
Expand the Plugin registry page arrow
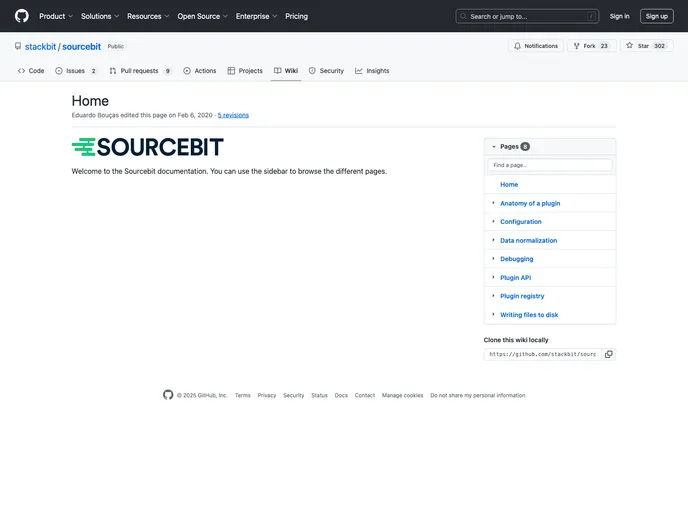pos(493,296)
